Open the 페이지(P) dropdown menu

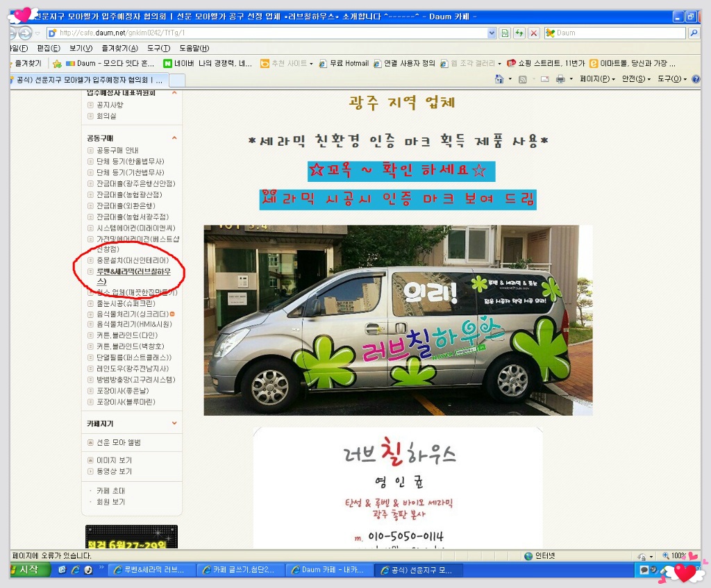click(x=597, y=79)
